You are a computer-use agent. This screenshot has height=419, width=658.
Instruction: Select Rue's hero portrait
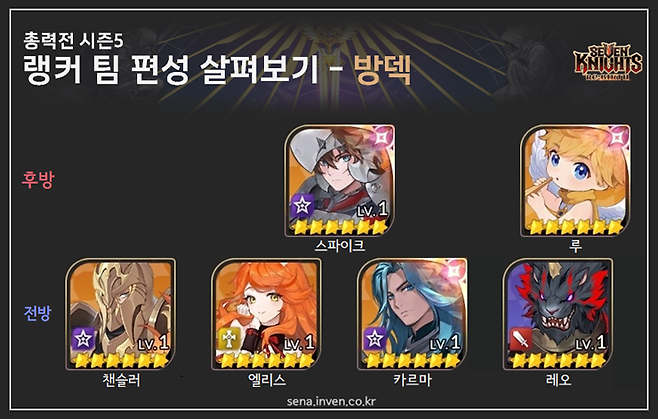tap(575, 180)
